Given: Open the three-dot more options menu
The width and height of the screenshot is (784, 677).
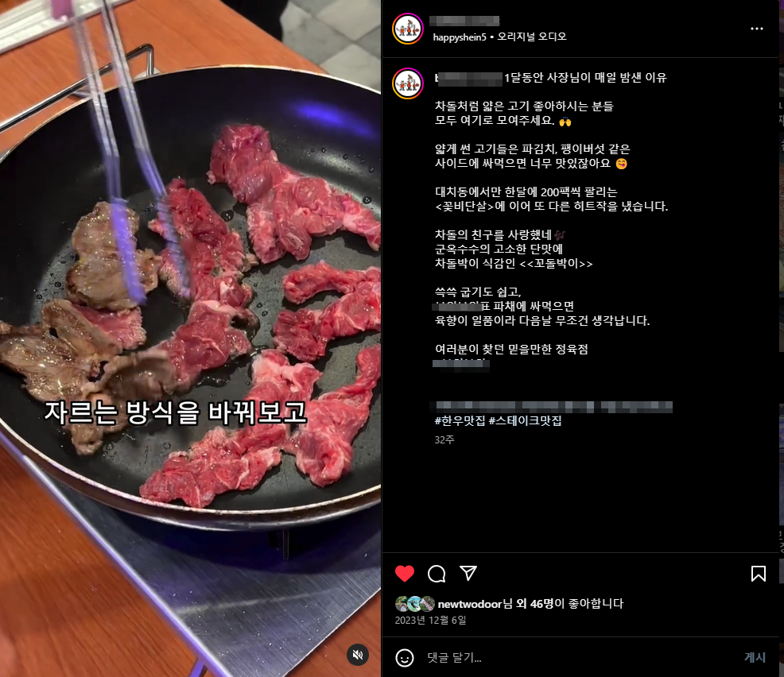Looking at the screenshot, I should tap(756, 29).
